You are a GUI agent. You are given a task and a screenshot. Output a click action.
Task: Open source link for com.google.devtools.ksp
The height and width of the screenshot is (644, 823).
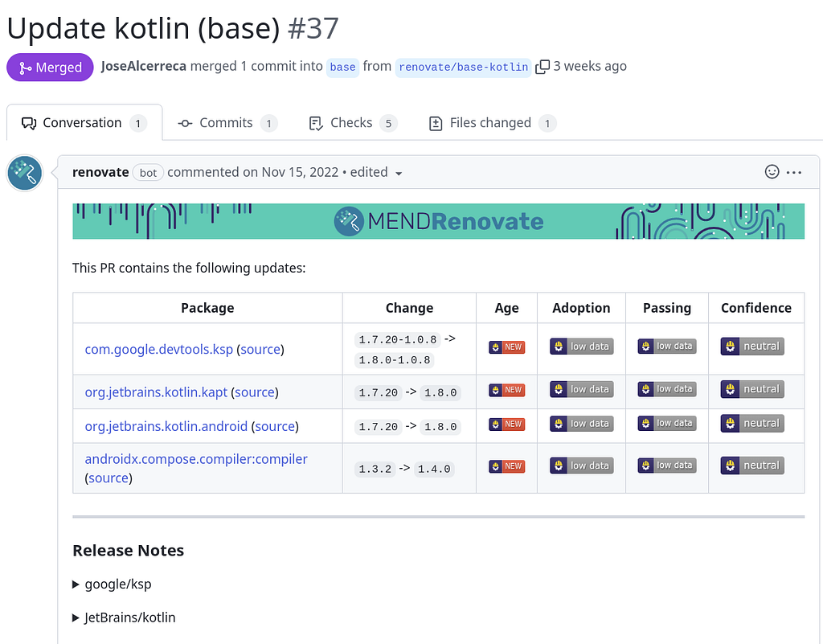(x=260, y=349)
